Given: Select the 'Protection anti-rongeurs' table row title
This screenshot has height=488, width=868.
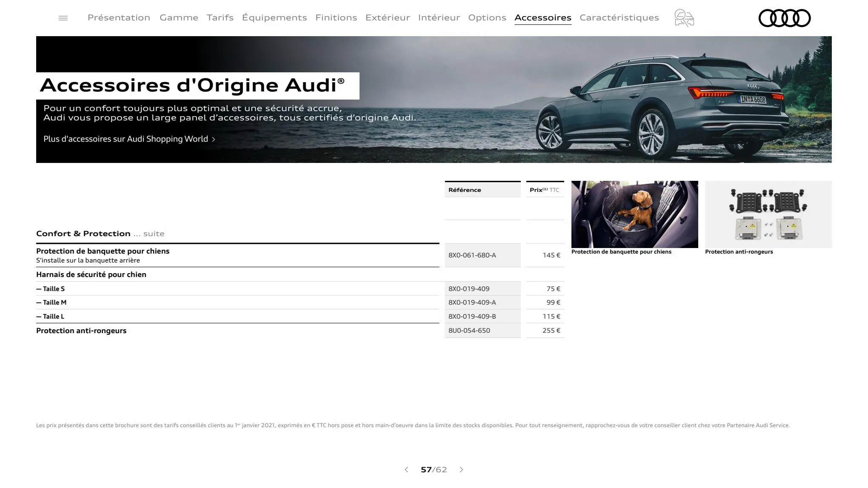Looking at the screenshot, I should (x=81, y=331).
